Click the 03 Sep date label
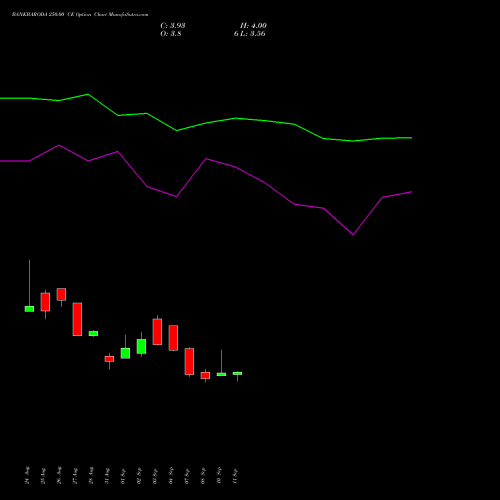 [155, 475]
